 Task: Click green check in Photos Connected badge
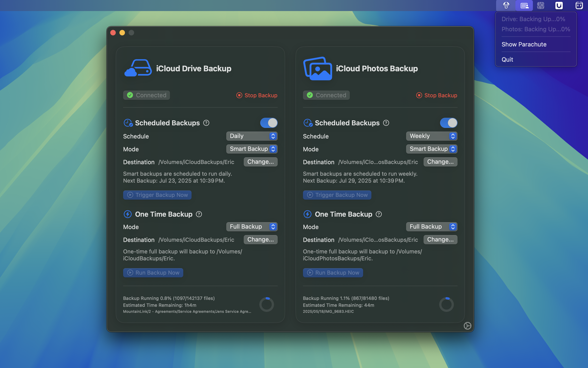[310, 95]
